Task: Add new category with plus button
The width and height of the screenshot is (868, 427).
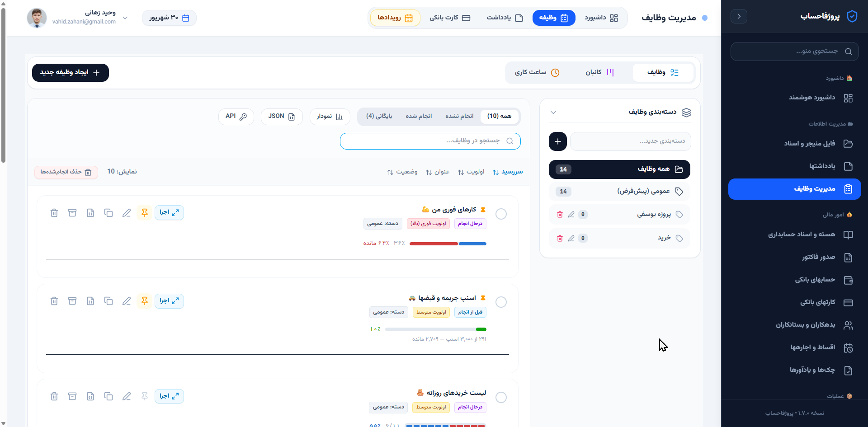Action: point(558,141)
